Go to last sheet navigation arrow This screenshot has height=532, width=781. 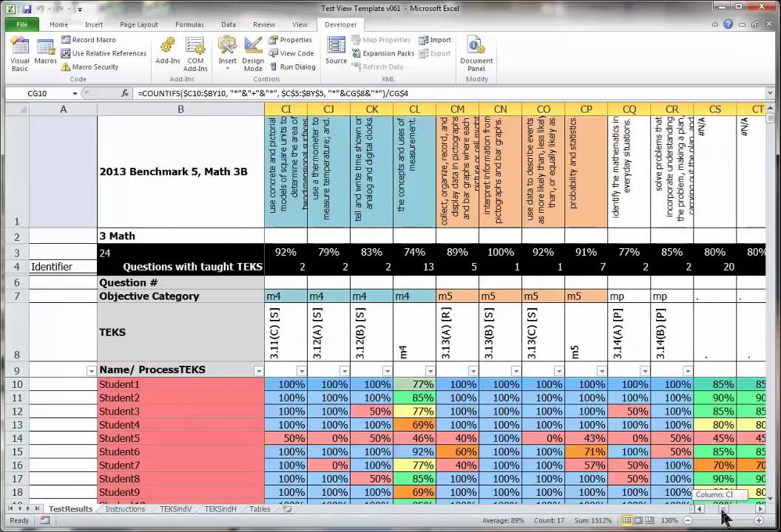click(x=38, y=508)
